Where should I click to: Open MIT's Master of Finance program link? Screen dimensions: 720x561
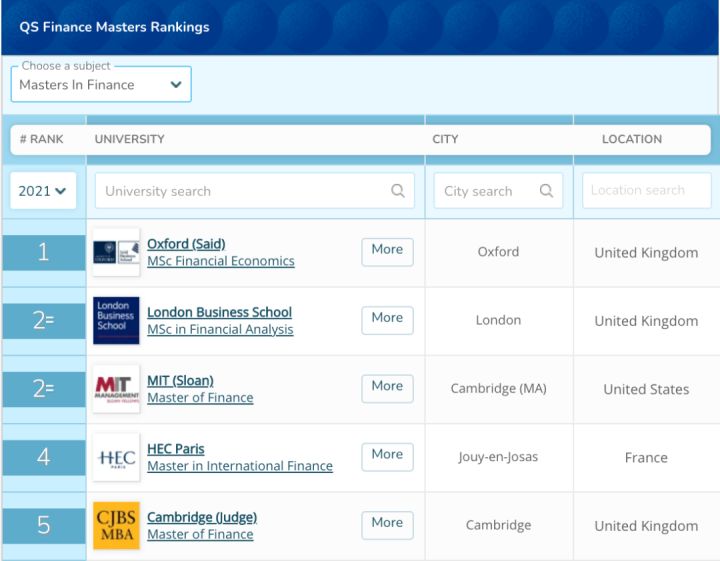coord(200,398)
